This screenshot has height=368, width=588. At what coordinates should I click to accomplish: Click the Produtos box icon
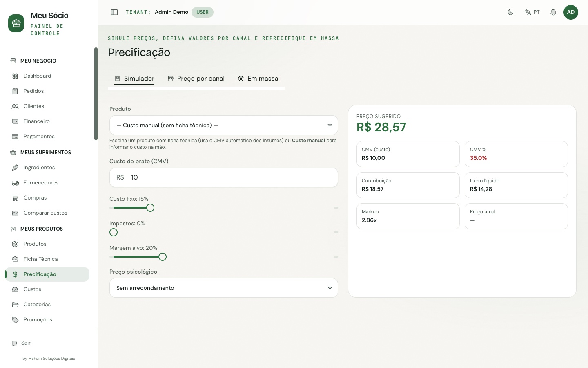pos(15,244)
